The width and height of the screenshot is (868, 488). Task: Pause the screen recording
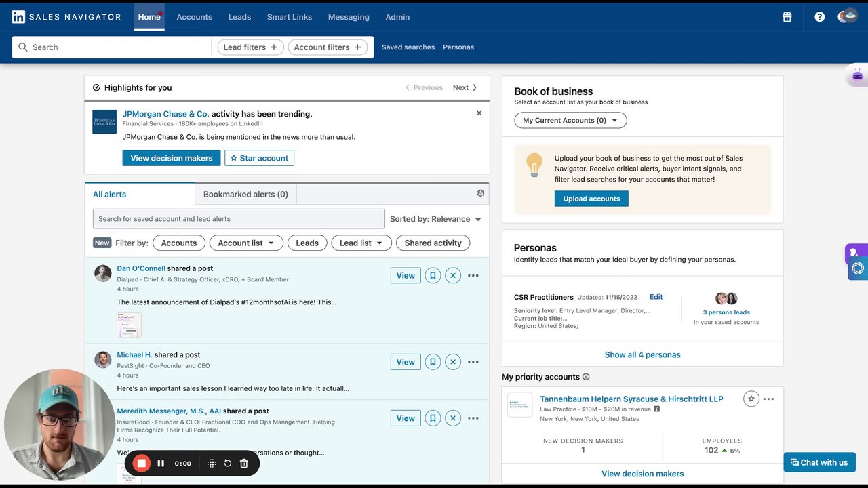161,464
